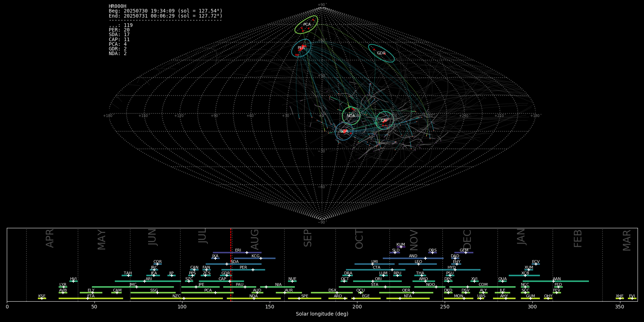Click the LYR shower bar in timeline
Screen dimensions: 644x322
(x=63, y=287)
